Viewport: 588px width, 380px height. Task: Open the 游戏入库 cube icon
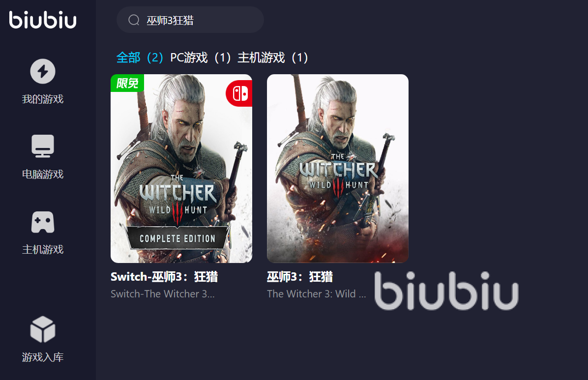coord(43,329)
